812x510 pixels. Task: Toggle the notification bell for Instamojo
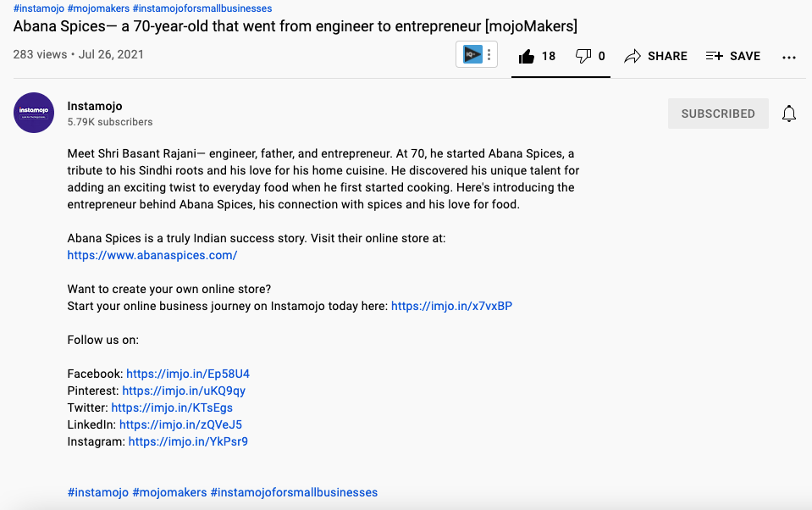pyautogui.click(x=788, y=114)
